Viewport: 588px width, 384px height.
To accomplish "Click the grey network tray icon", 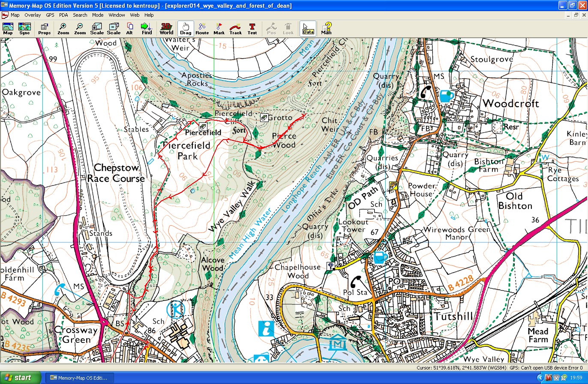I will (556, 378).
